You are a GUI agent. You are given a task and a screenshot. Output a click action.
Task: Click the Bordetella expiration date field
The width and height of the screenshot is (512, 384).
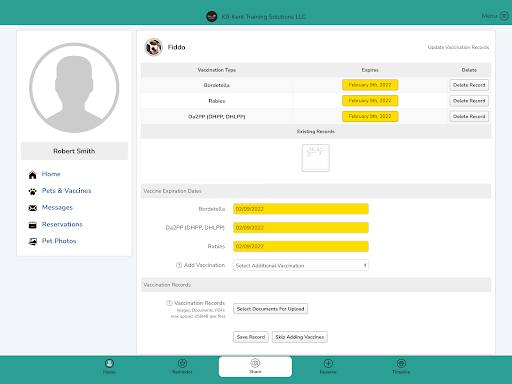[301, 209]
